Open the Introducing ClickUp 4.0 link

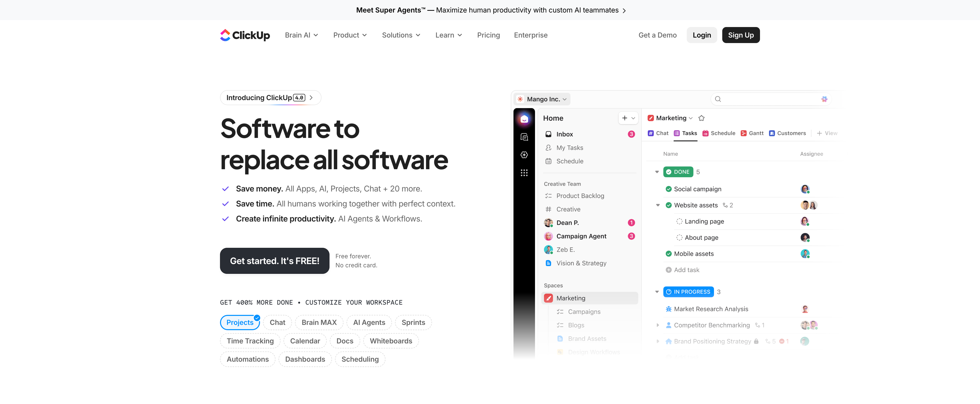click(270, 98)
